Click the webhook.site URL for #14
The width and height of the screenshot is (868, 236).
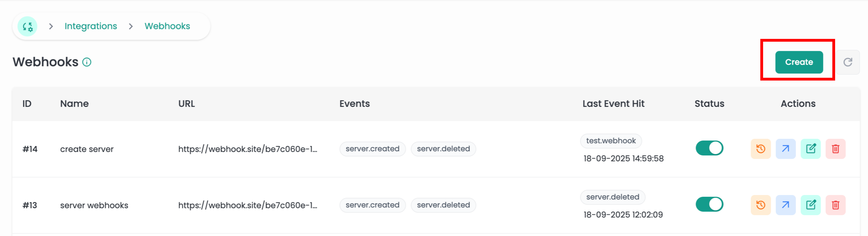(x=247, y=149)
